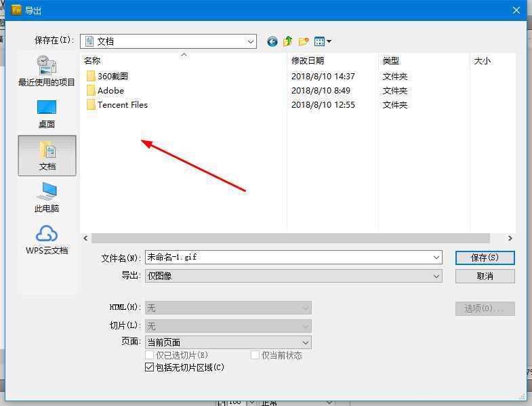Viewport: 532px width, 406px height.
Task: Select 桌面 in the places bar
Action: point(47,115)
